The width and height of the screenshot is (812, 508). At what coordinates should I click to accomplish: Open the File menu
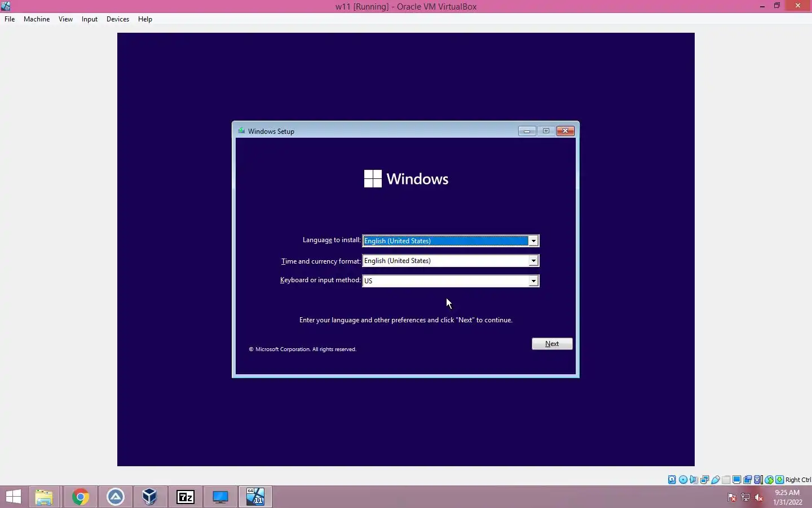[x=10, y=19]
